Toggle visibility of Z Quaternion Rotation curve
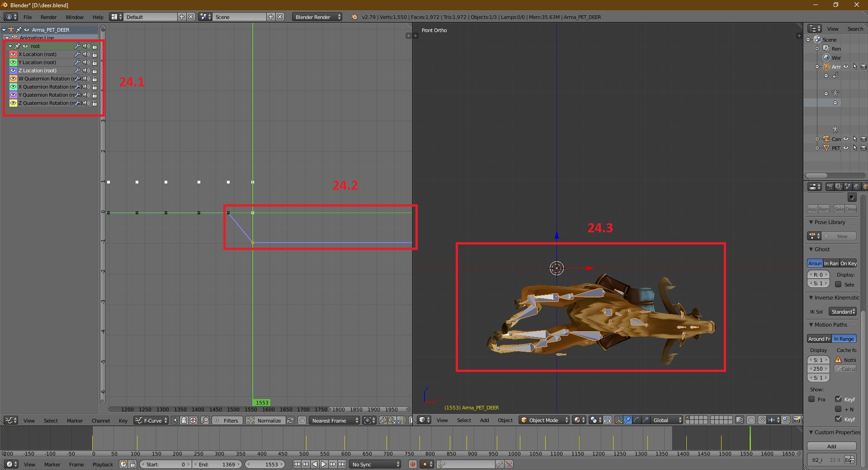 point(13,103)
